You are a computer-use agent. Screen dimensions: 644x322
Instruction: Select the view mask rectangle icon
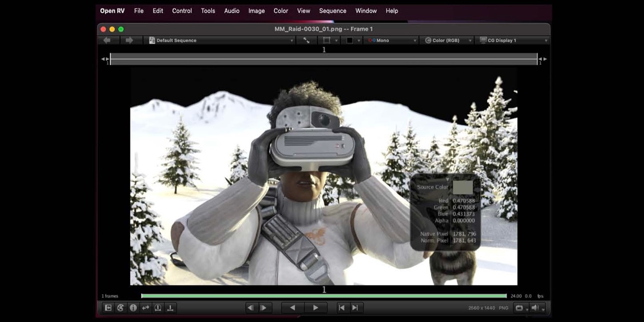tap(328, 40)
